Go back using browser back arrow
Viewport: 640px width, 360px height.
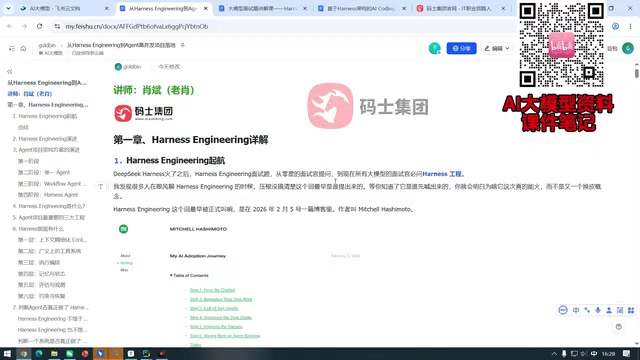coord(10,26)
